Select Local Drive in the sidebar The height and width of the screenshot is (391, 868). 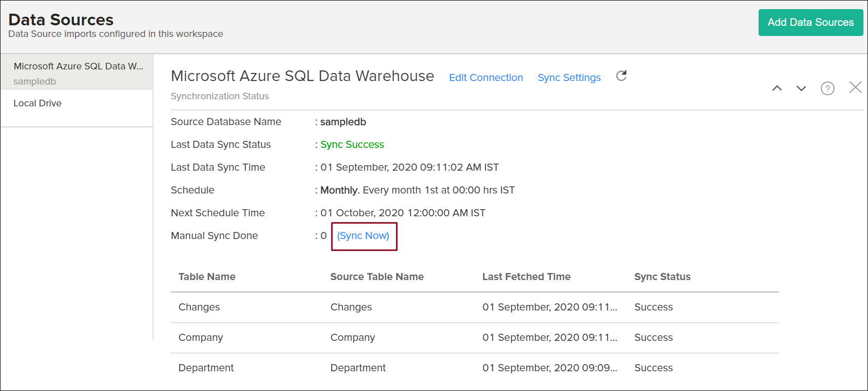[37, 103]
